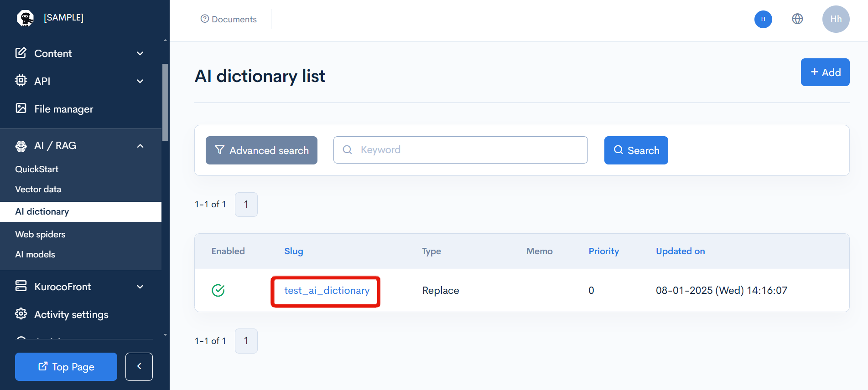This screenshot has height=390, width=868.
Task: Click the Kuroco logo icon in the sidebar header
Action: tap(25, 18)
